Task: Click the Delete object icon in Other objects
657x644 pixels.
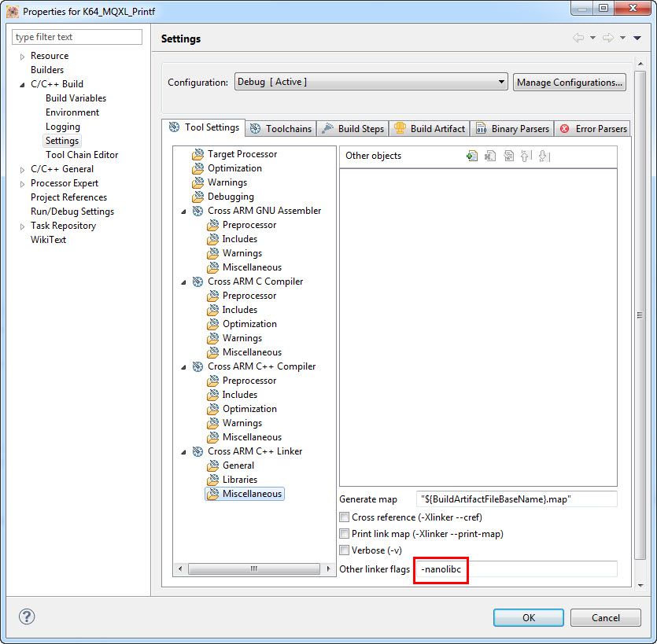Action: point(490,156)
